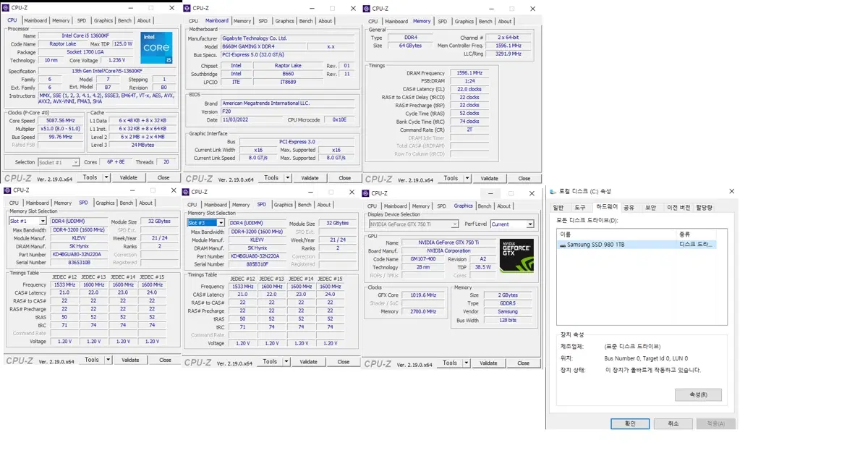This screenshot has width=868, height=464.
Task: Open the 도구 tab in disk properties
Action: pos(580,208)
